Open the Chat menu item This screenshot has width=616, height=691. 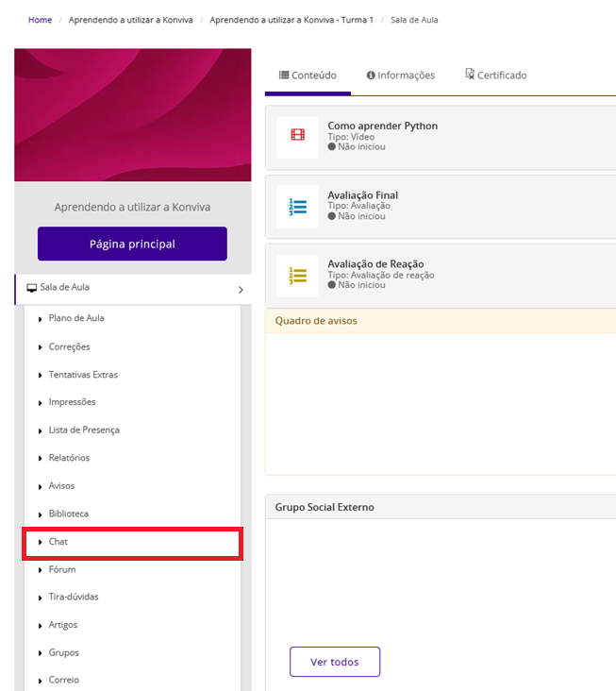(132, 543)
